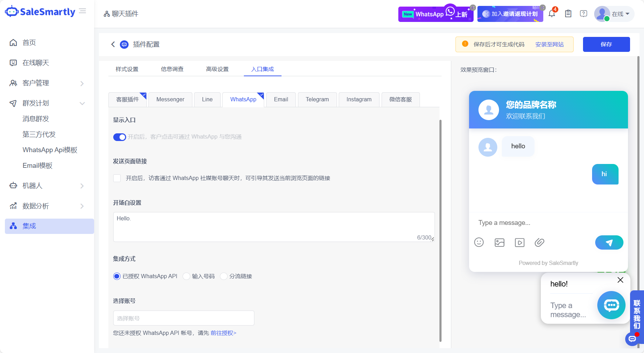Click the back arrow beside 插件配置
Screen dimensions: 644x353
click(x=113, y=44)
